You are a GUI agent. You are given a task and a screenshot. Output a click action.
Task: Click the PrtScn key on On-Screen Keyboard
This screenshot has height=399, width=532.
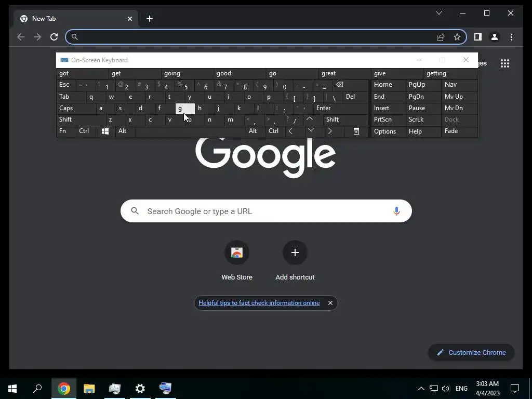click(x=388, y=119)
